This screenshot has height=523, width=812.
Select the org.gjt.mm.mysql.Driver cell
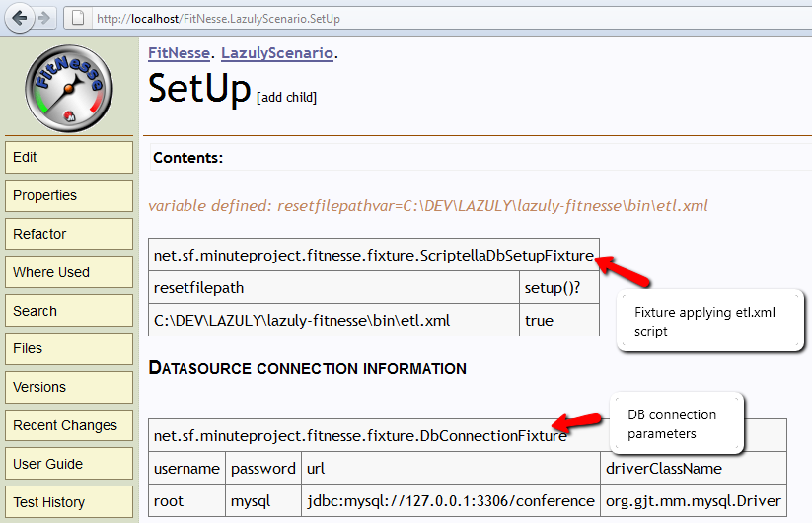pos(694,500)
